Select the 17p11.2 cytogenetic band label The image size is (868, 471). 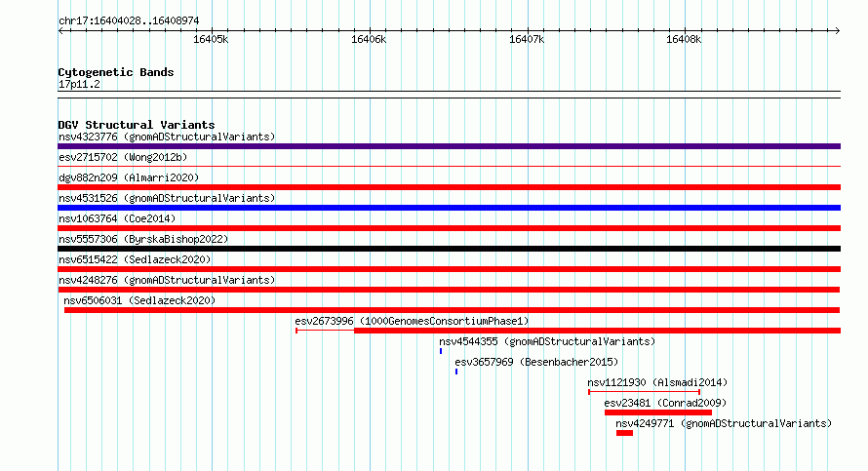(79, 84)
